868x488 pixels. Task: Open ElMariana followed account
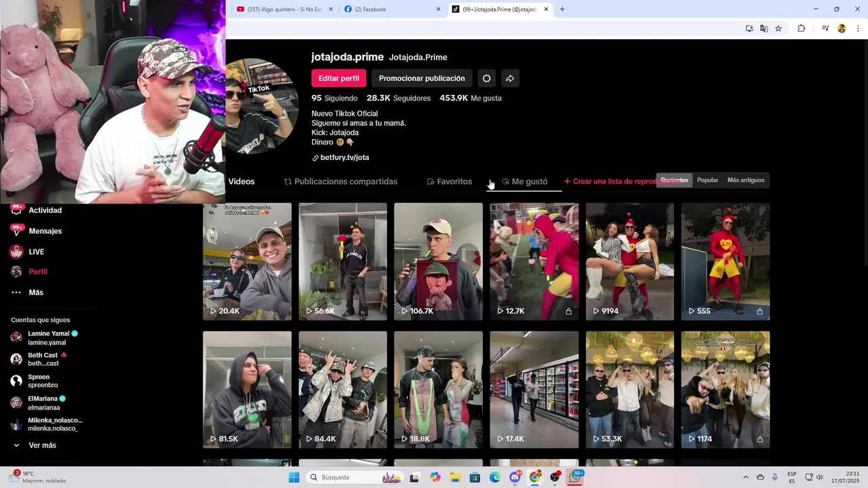click(x=38, y=403)
